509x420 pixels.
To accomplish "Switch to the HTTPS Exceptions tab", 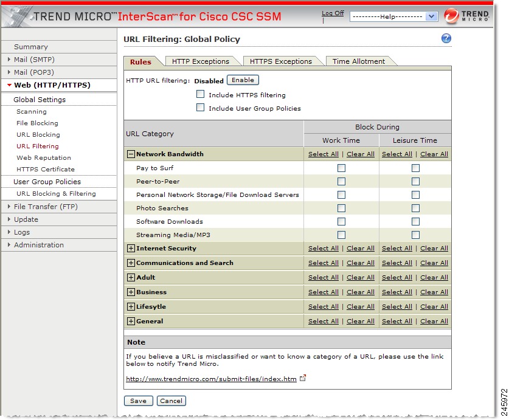I will tap(281, 61).
